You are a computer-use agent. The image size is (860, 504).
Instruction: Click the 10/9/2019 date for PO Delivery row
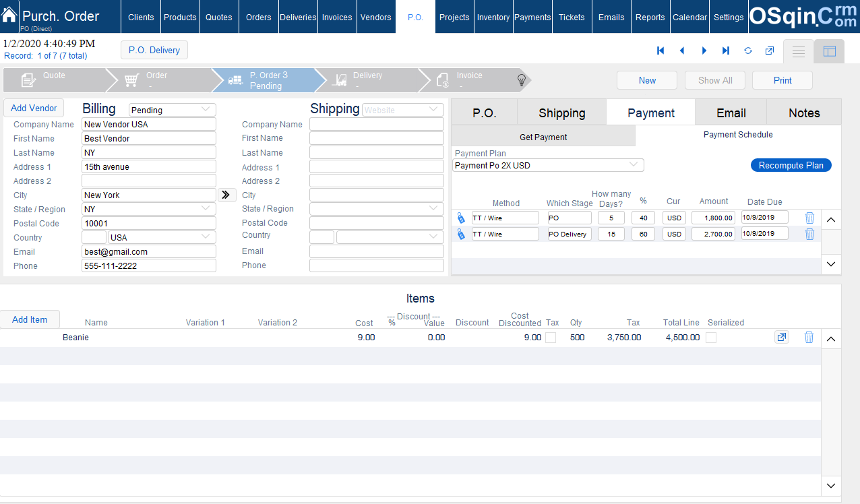point(765,233)
